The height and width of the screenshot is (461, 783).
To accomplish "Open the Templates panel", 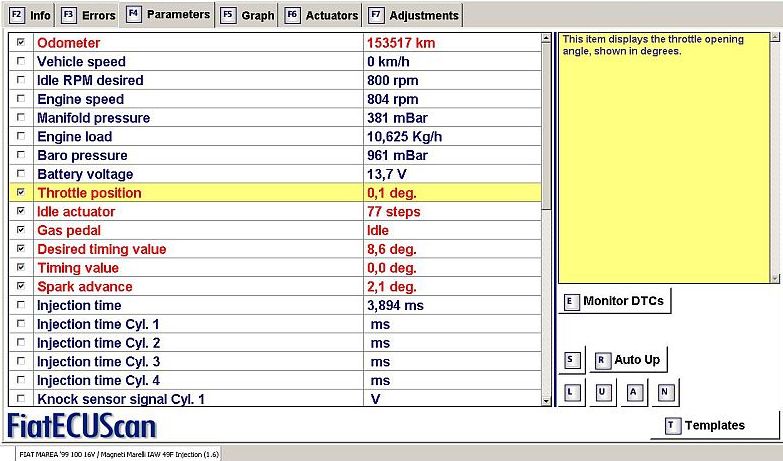I will tap(713, 425).
